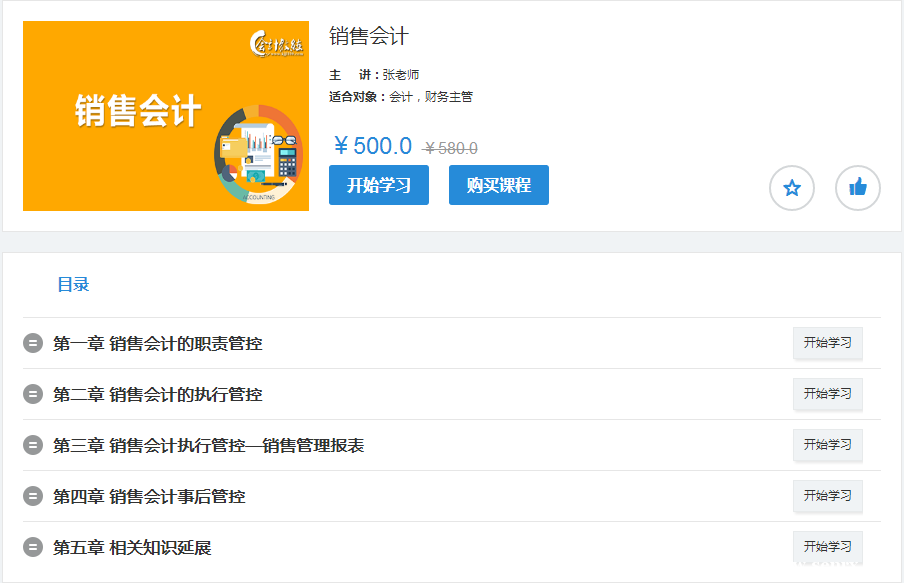Click the round icon beside 第一章
The width and height of the screenshot is (904, 583).
(33, 344)
